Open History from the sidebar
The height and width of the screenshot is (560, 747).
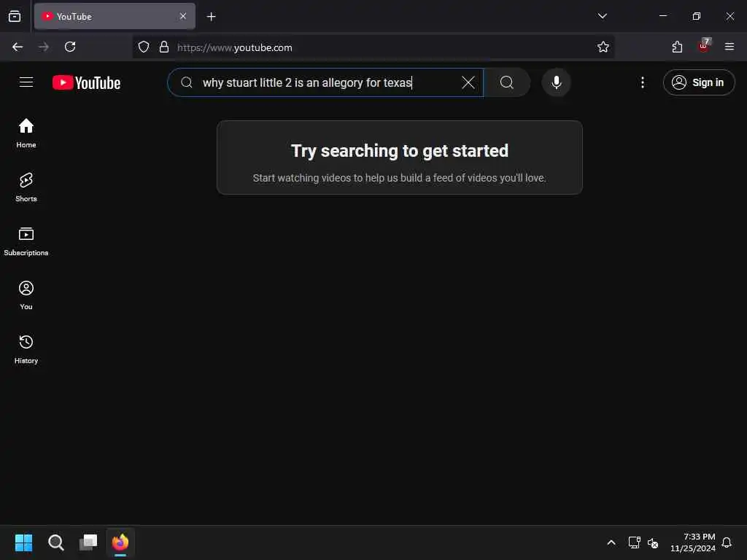26,349
